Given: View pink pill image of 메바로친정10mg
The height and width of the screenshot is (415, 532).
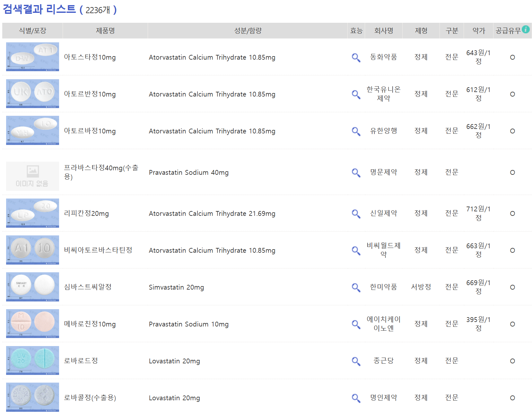Looking at the screenshot, I should pos(32,324).
